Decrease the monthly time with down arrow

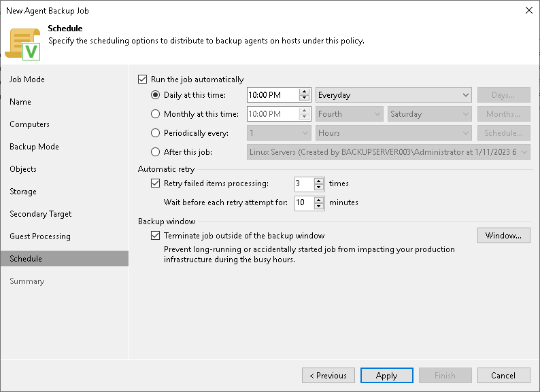point(305,117)
